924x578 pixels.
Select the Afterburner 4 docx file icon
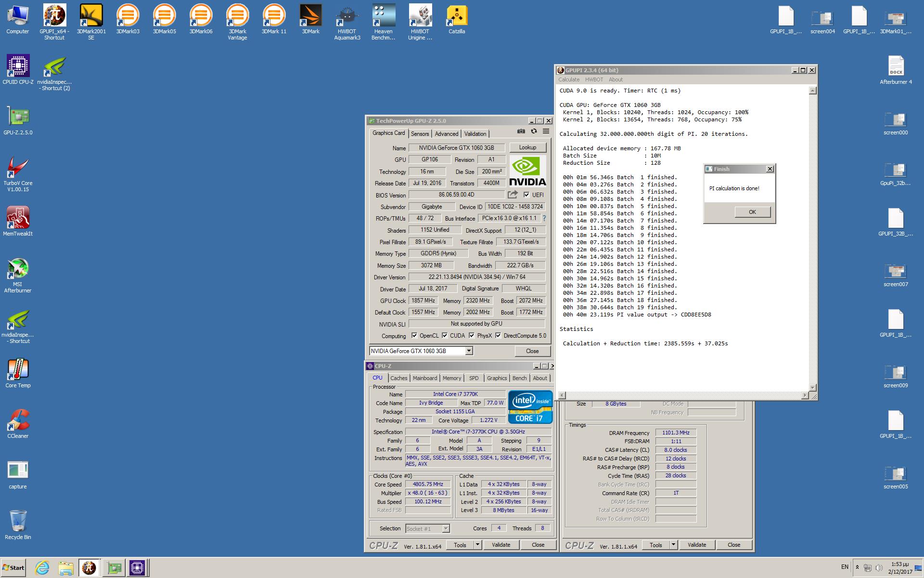coord(896,70)
